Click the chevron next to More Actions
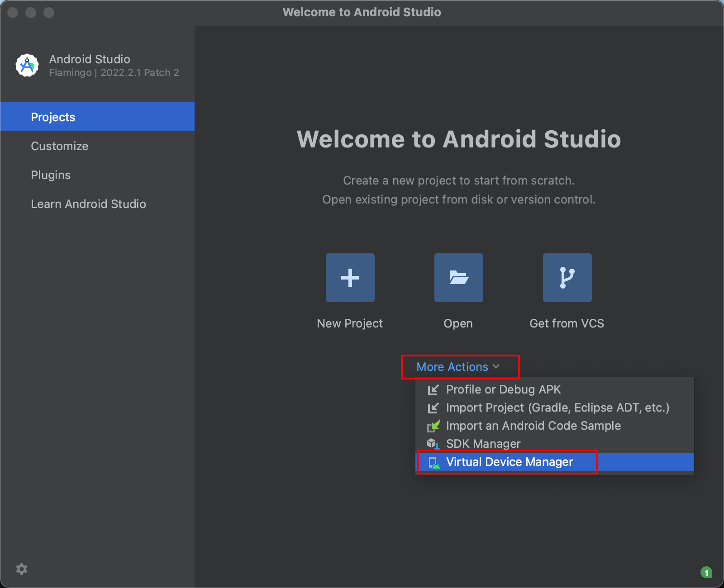The image size is (724, 588). pos(496,367)
